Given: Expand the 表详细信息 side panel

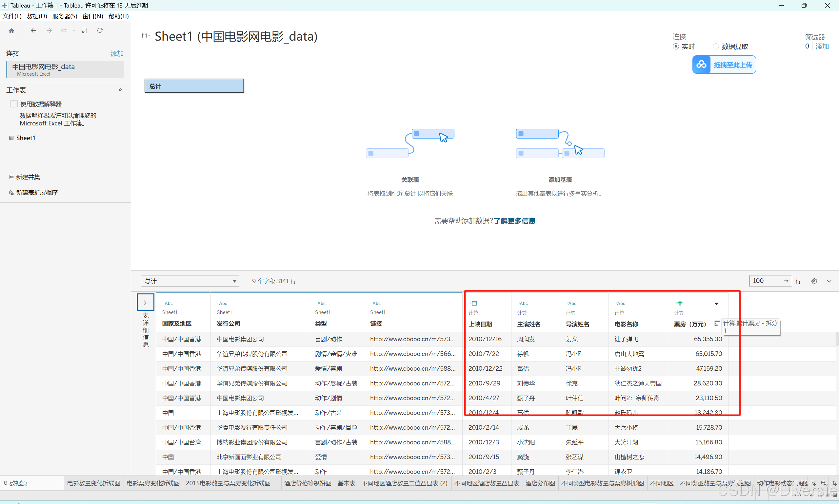Looking at the screenshot, I should 145,302.
